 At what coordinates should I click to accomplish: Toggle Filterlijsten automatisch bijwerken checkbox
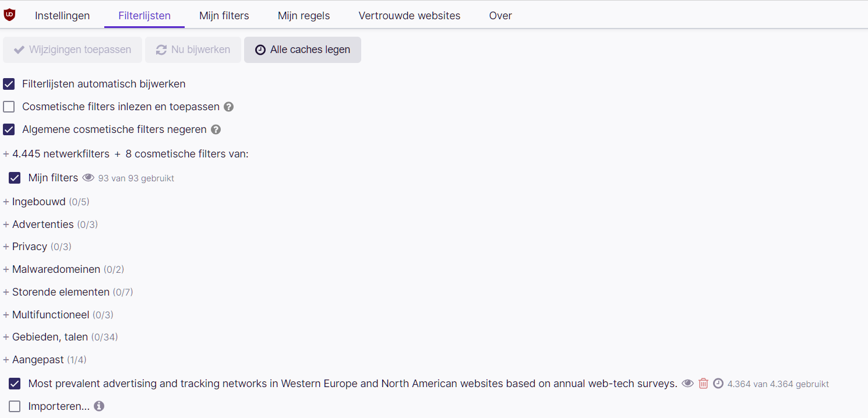click(x=9, y=84)
